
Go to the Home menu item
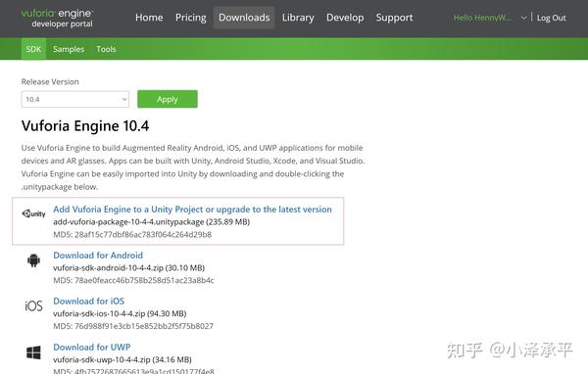pos(149,18)
